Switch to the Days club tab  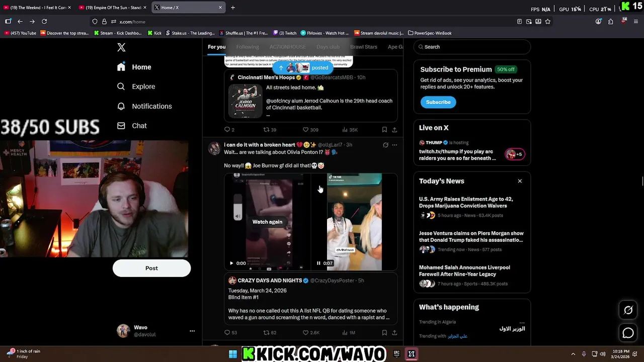[328, 47]
